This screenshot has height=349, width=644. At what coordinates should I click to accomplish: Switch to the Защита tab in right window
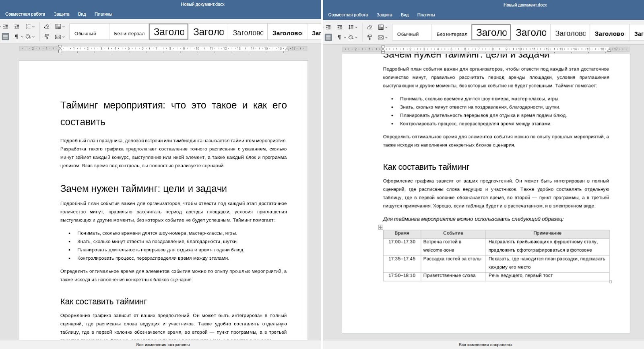(384, 15)
